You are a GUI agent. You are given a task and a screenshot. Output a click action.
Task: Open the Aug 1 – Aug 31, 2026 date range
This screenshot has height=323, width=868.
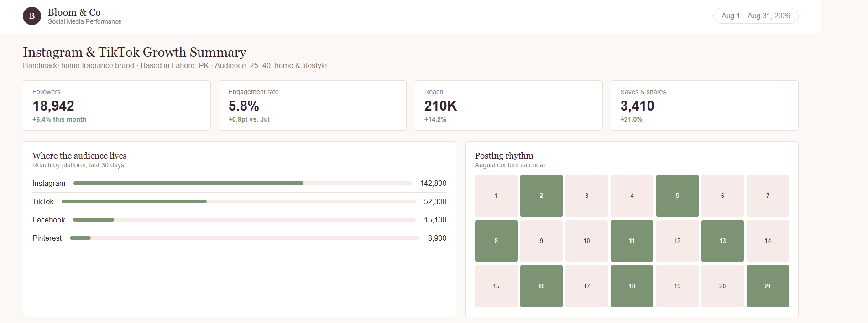[x=756, y=16]
